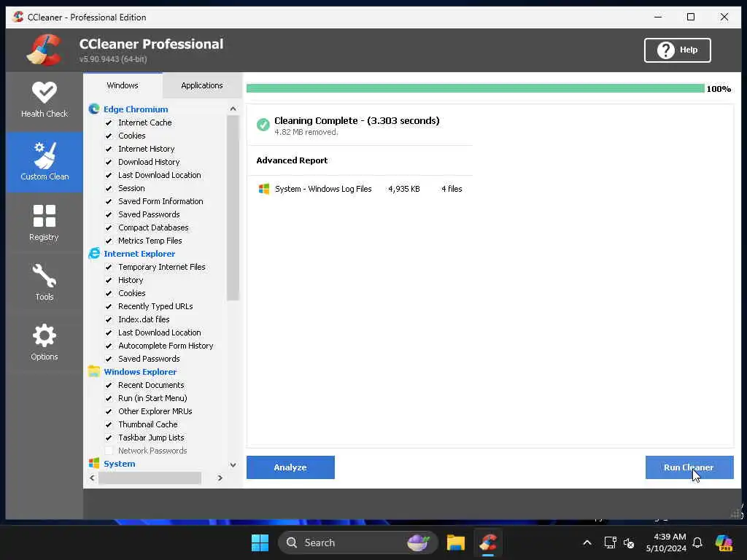Viewport: 747px width, 560px height.
Task: Uncheck Edge Chromium Internet Cache
Action: pyautogui.click(x=109, y=122)
